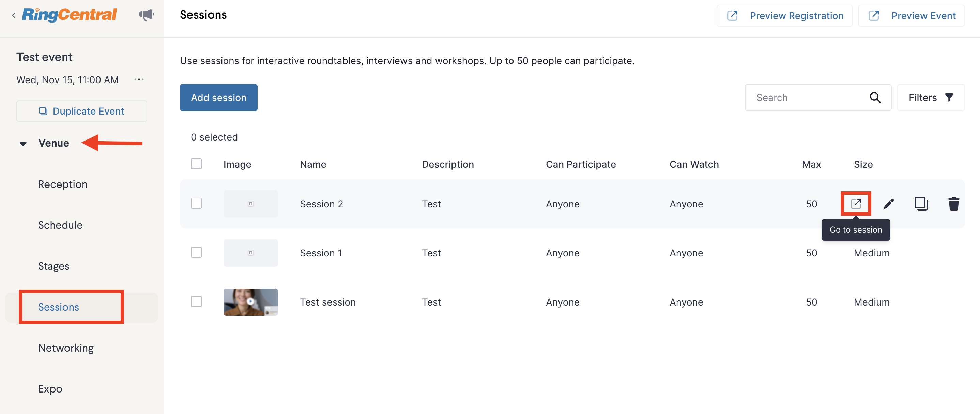Check the select-all checkbox in table header

point(196,164)
